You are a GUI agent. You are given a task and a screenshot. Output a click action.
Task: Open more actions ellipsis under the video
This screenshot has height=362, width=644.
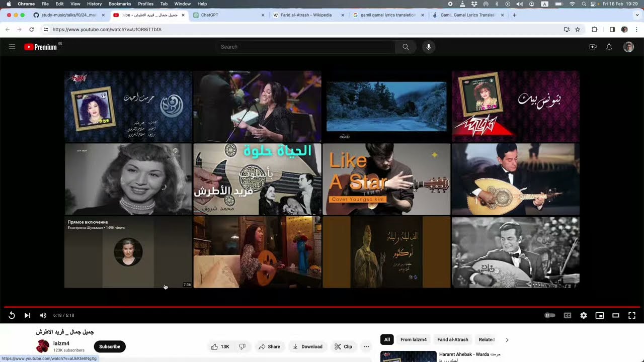366,346
